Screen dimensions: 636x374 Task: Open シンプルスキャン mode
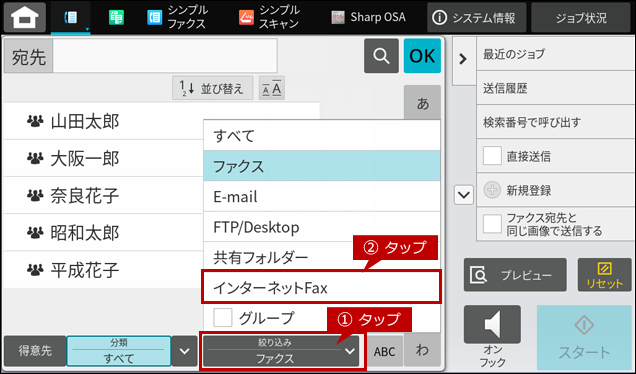click(x=269, y=17)
